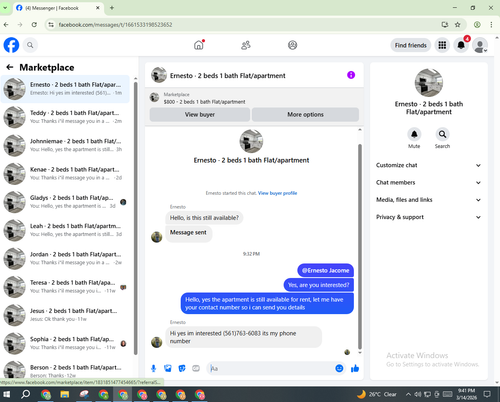Click the 'Hello, is this still available?' message
The width and height of the screenshot is (500, 402).
(204, 218)
